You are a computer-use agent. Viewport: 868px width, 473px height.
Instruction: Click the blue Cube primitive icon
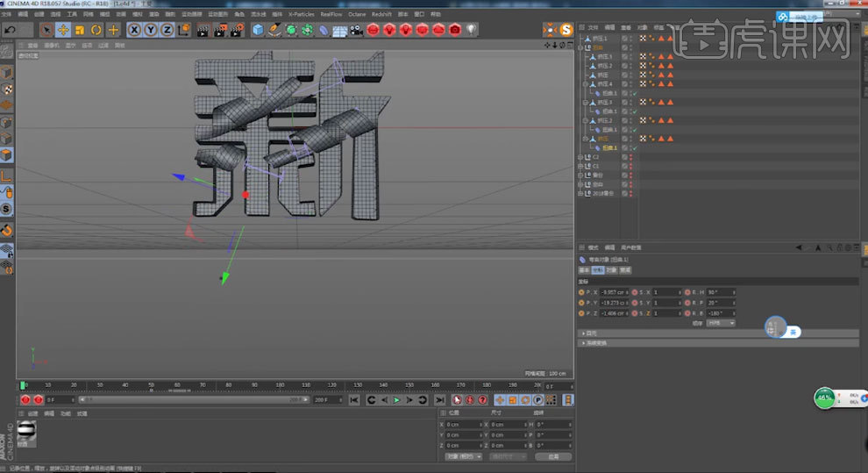tap(258, 30)
